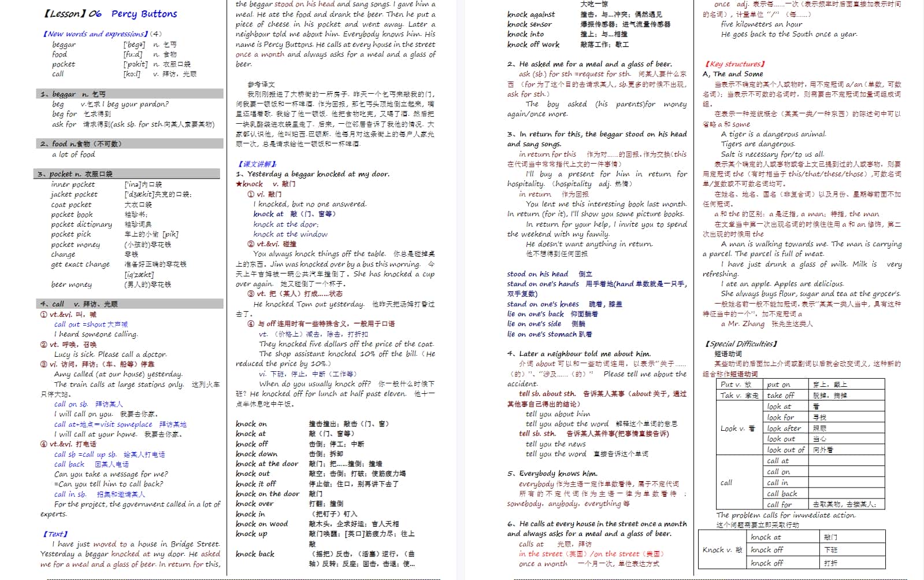Image resolution: width=924 pixels, height=580 pixels.
Task: Click the phrase "lie on one's back"
Action: (x=536, y=314)
